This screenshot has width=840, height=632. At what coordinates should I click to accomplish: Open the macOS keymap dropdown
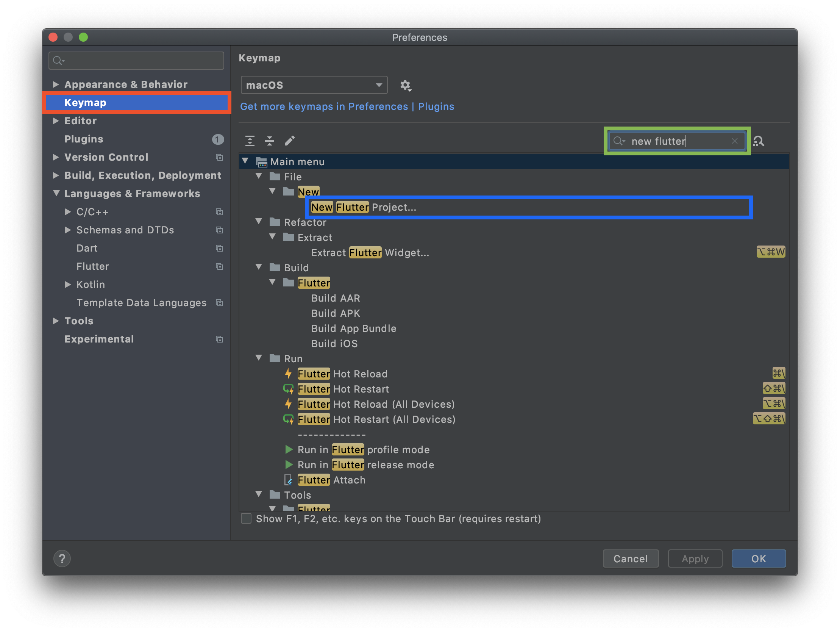point(314,85)
